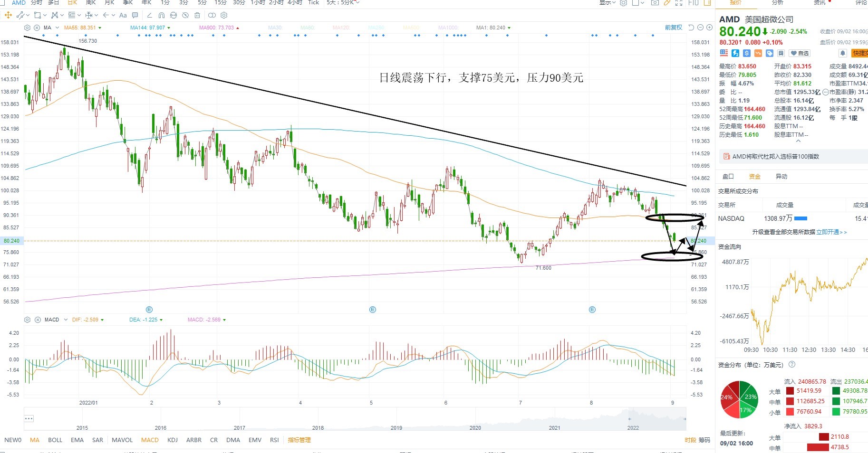Toggle the magnet snap tool
868x453 pixels.
(x=162, y=15)
